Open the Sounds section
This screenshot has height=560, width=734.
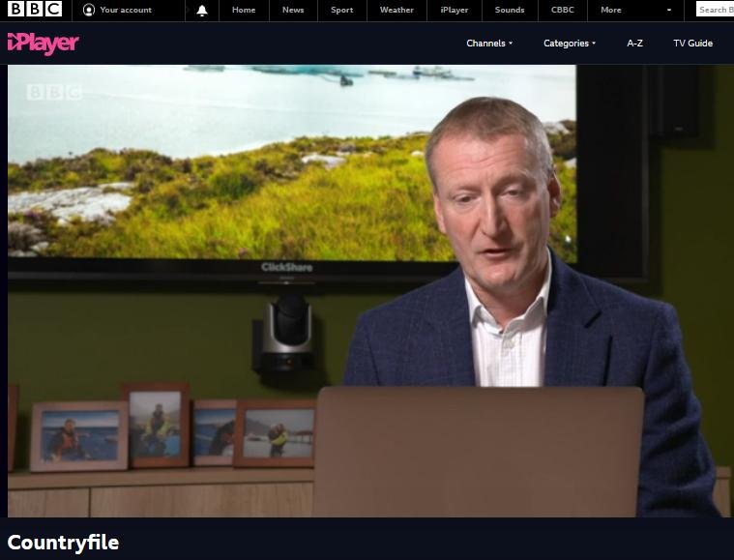[510, 10]
